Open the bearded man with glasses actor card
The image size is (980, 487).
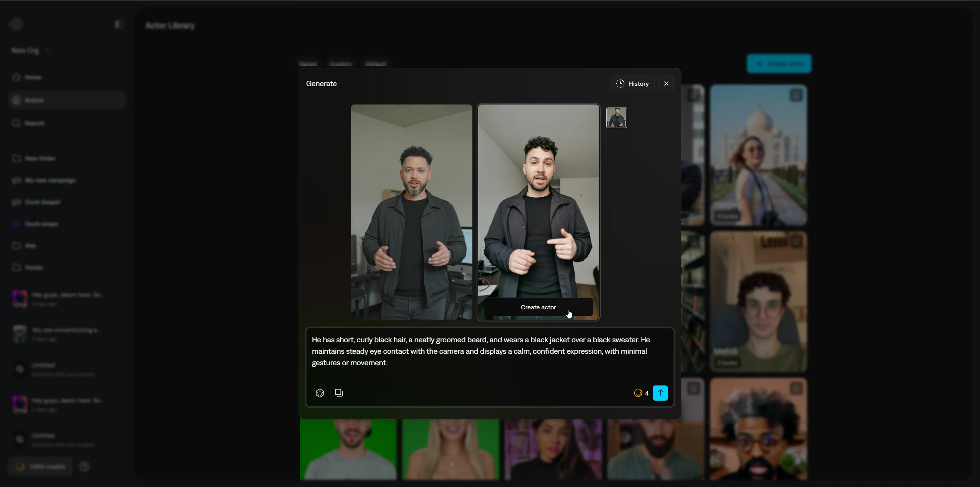pos(758,429)
